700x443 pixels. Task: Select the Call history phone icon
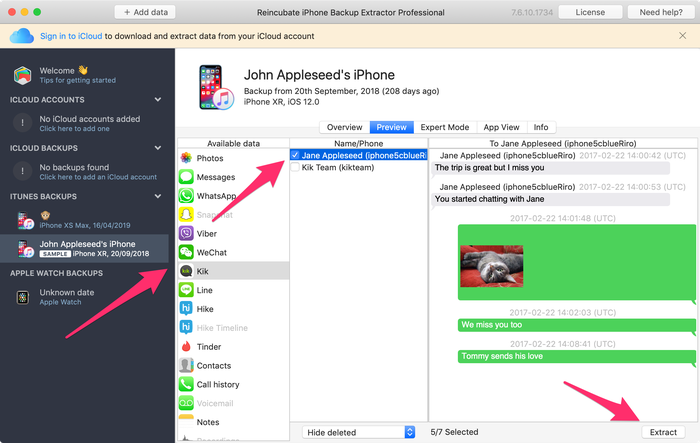pyautogui.click(x=186, y=384)
